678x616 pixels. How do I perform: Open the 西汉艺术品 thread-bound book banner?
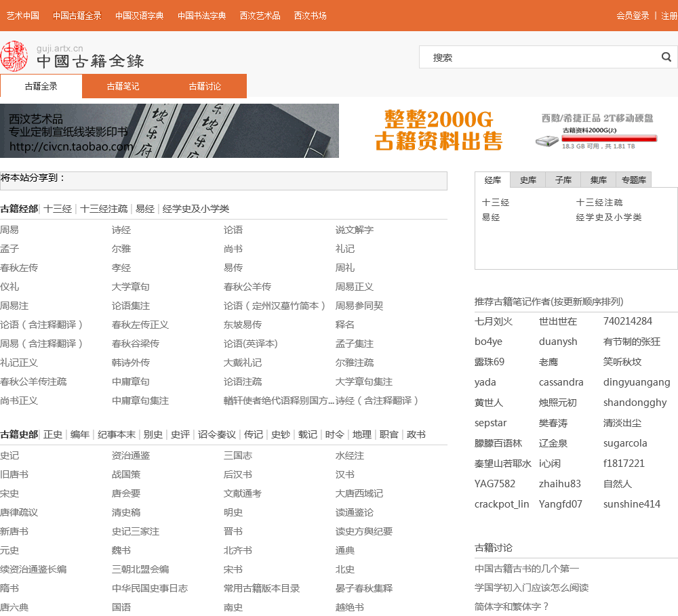click(x=169, y=131)
